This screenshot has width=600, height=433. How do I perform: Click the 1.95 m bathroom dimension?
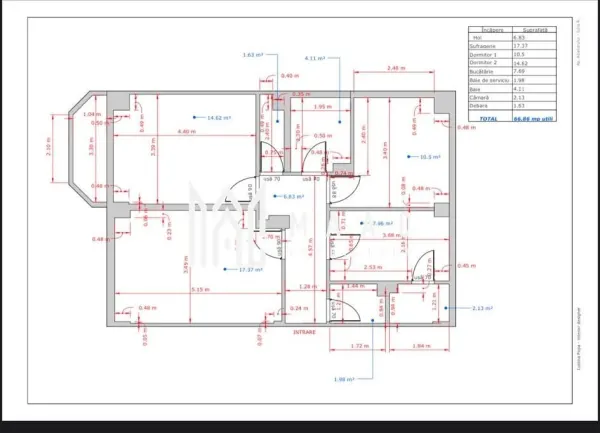click(323, 107)
